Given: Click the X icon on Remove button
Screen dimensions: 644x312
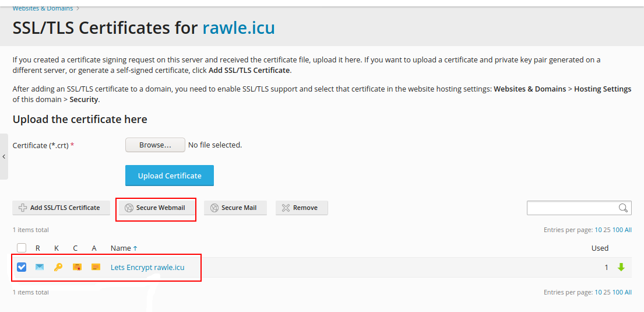Looking at the screenshot, I should [286, 208].
